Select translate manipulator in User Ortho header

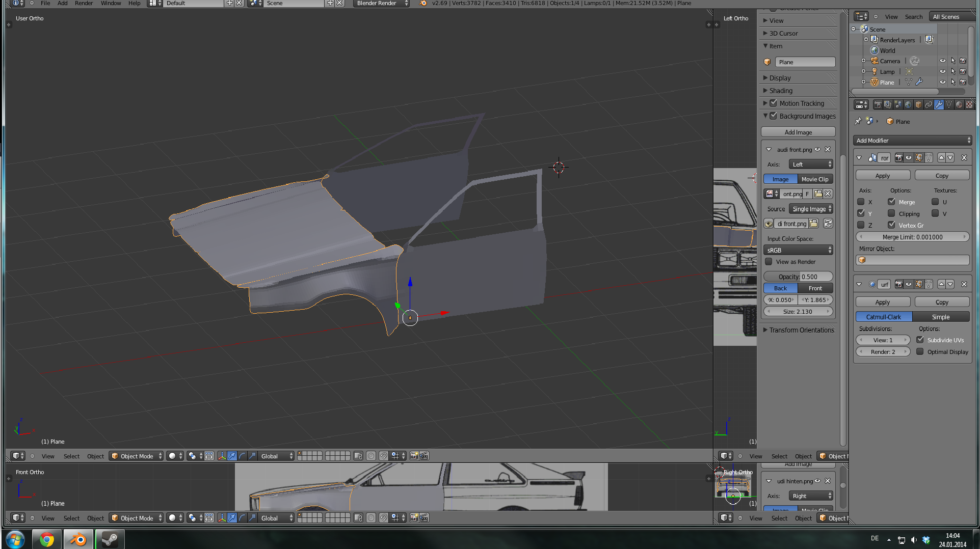click(232, 456)
